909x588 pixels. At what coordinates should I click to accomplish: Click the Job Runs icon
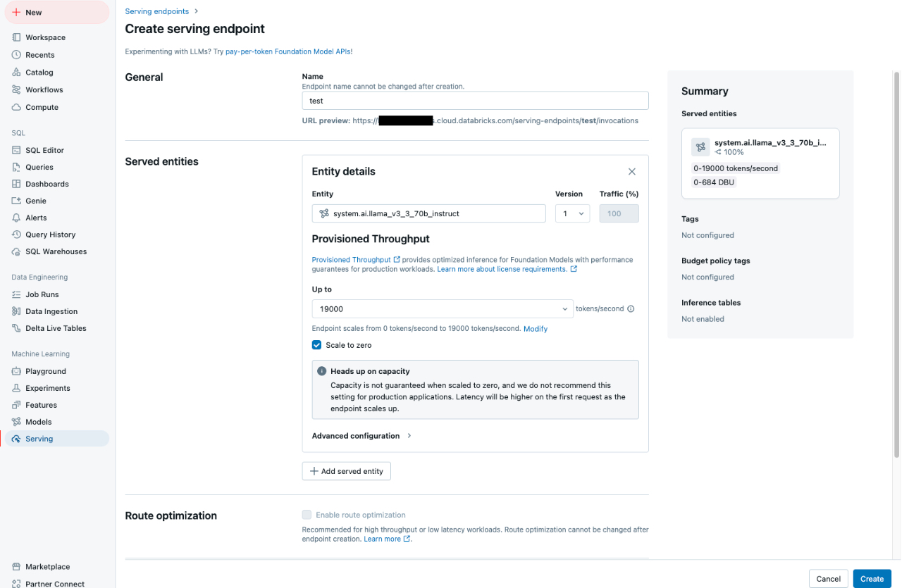(16, 294)
